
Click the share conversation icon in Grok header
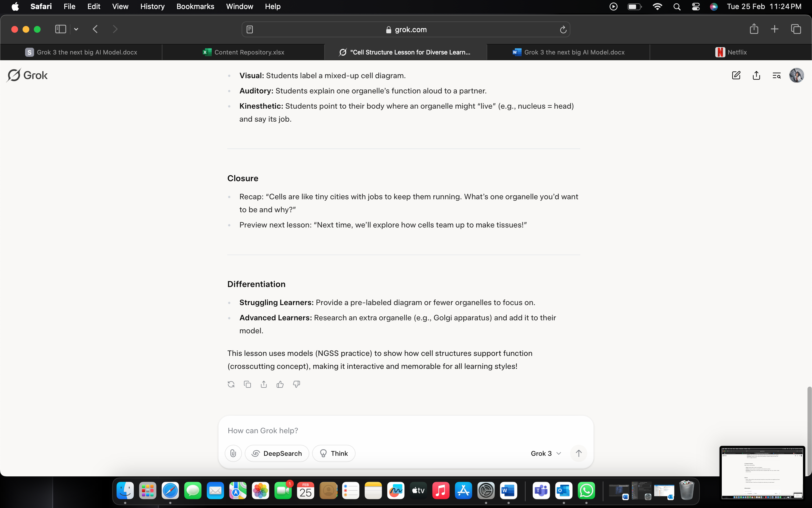(x=756, y=75)
